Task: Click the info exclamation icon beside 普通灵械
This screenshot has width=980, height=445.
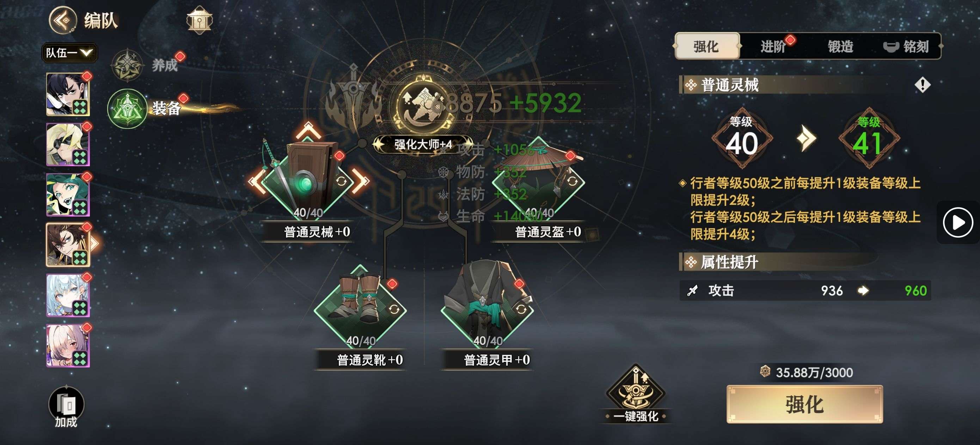Action: coord(922,84)
